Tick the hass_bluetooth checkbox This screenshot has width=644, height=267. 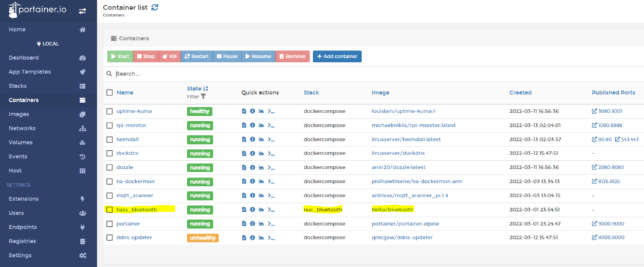109,210
